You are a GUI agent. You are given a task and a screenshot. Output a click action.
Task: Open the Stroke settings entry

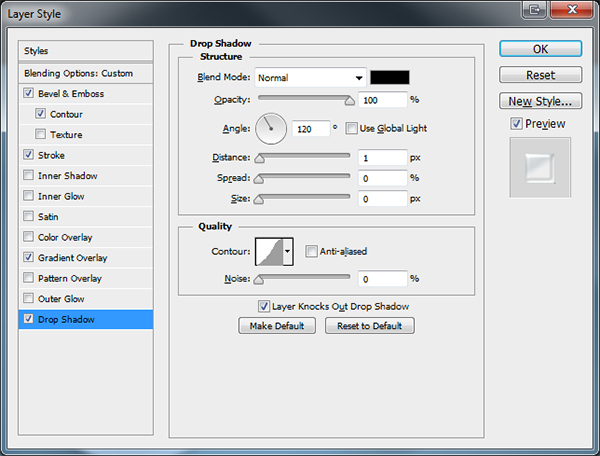click(51, 155)
